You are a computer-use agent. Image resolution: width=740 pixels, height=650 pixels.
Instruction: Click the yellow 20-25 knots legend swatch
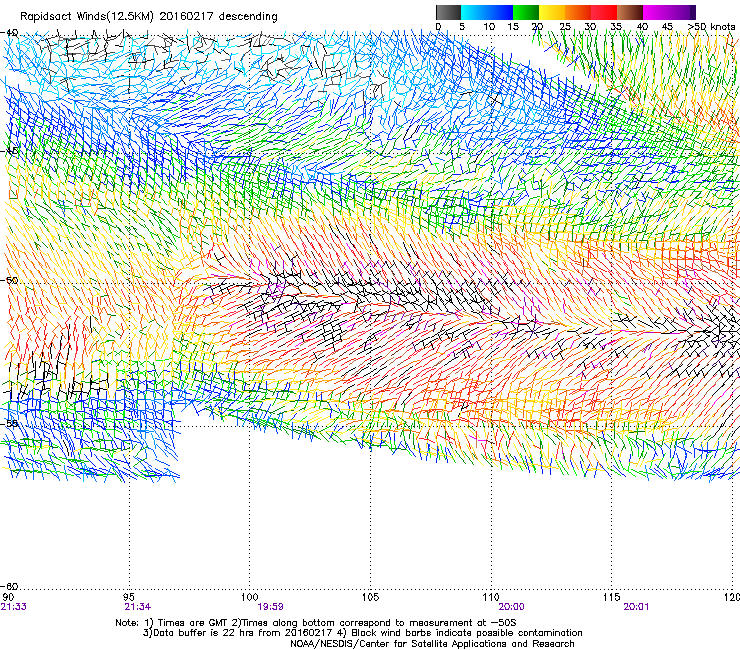pyautogui.click(x=552, y=12)
